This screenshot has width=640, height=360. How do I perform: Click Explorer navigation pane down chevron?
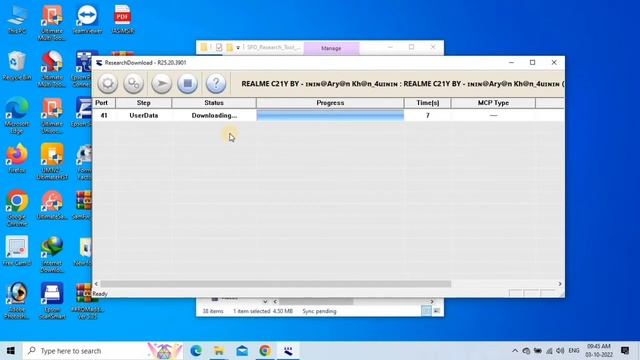tap(265, 302)
